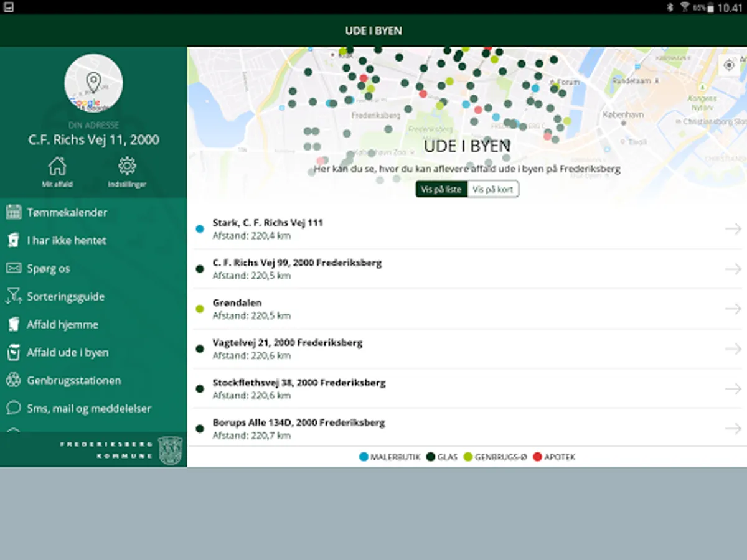Tap Bluetooth icon in status bar

[x=670, y=7]
